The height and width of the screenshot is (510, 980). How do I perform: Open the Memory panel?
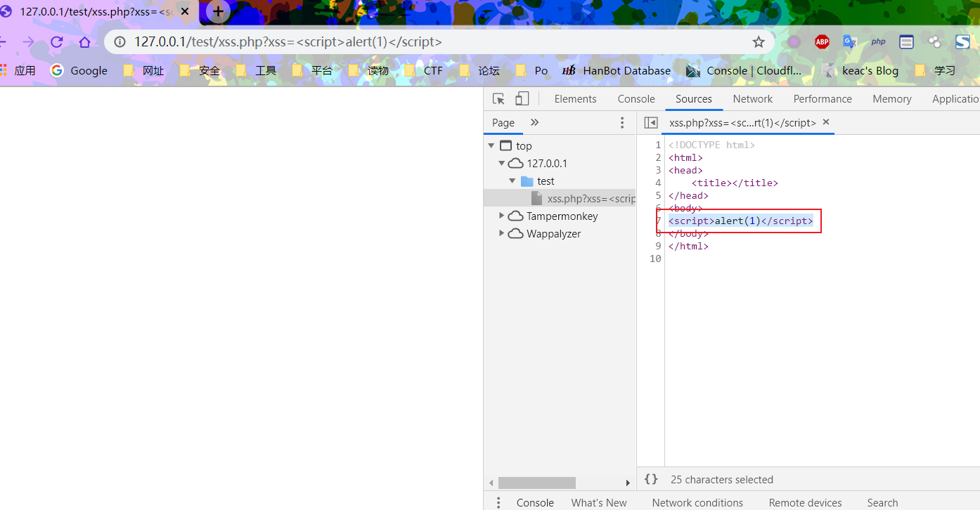[x=892, y=99]
